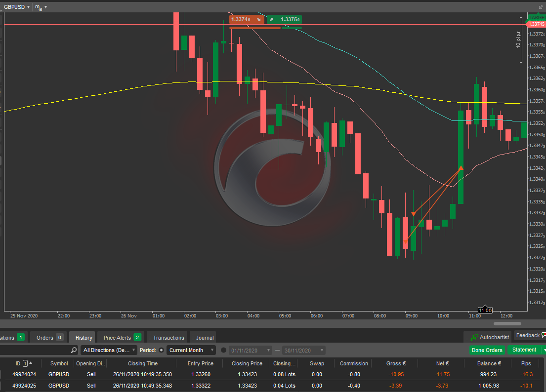
Task: Click the Done Orders button
Action: pyautogui.click(x=487, y=350)
